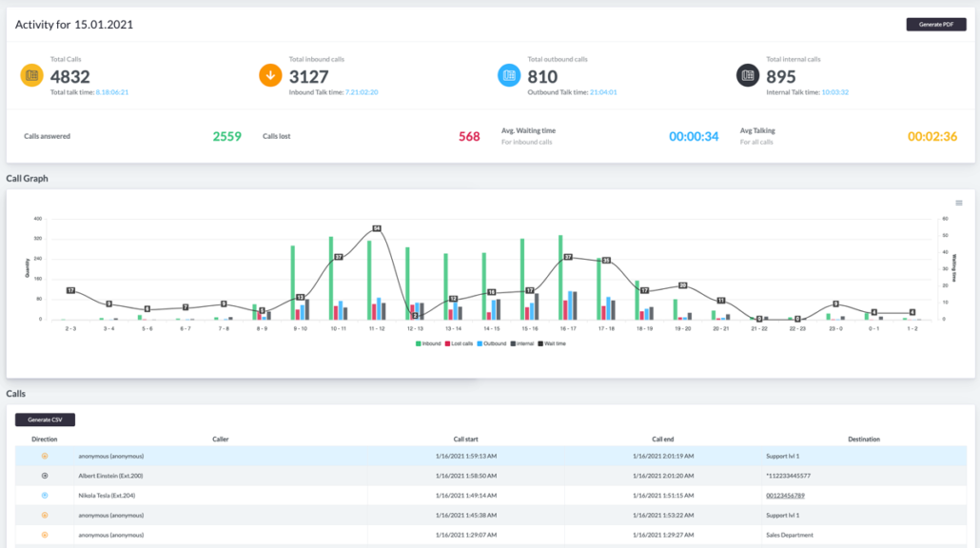The height and width of the screenshot is (548, 980).
Task: Toggle Lost calls series in legend
Action: 459,343
